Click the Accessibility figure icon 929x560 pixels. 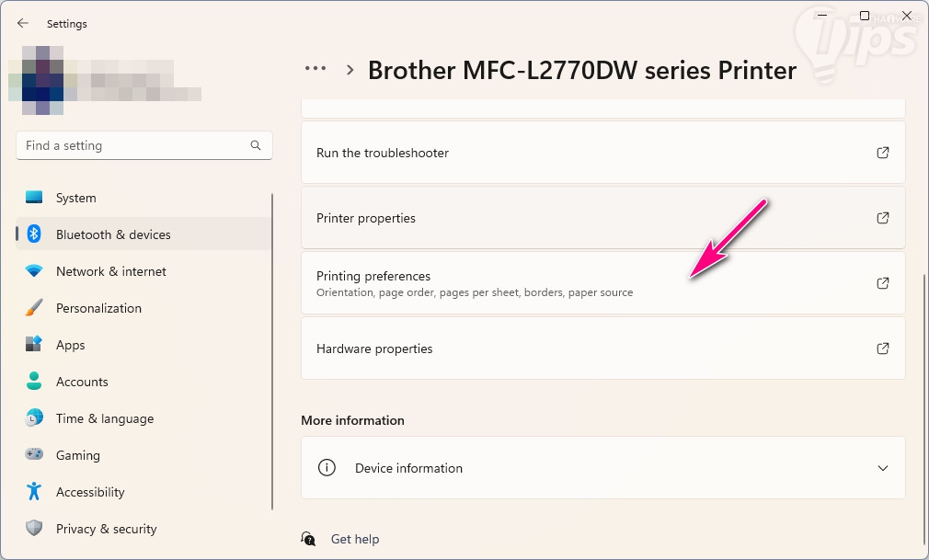[34, 492]
